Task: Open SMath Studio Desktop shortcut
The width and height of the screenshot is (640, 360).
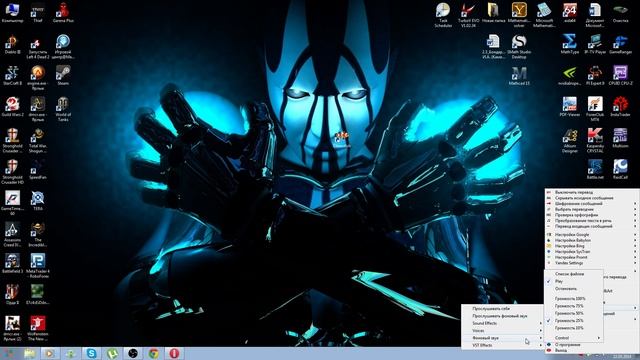Action: (x=519, y=47)
